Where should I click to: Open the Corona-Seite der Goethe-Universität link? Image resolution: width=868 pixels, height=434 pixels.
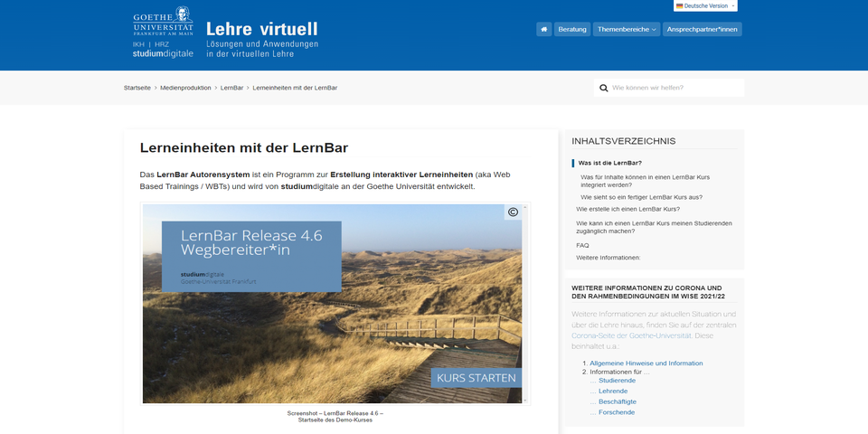631,335
